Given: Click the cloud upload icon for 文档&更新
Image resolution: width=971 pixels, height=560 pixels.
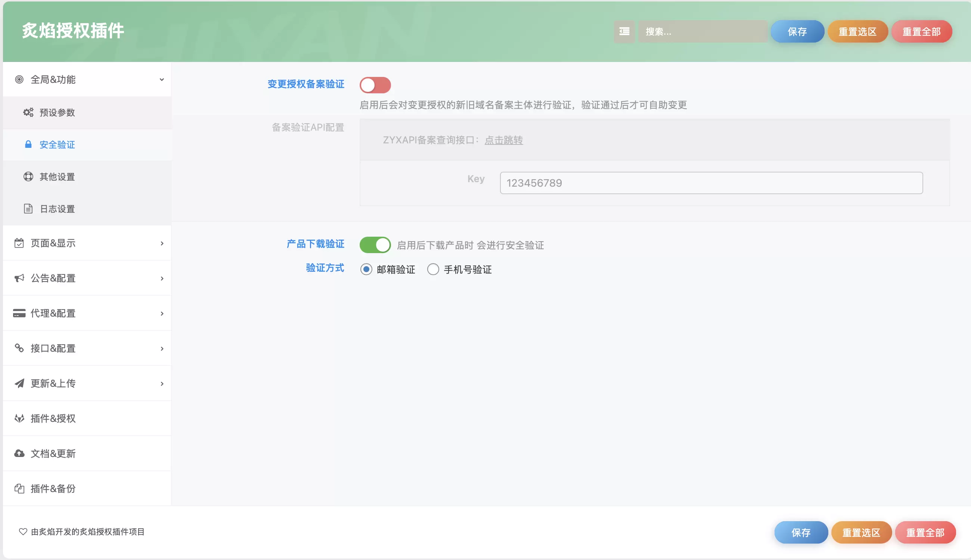Looking at the screenshot, I should pos(19,453).
